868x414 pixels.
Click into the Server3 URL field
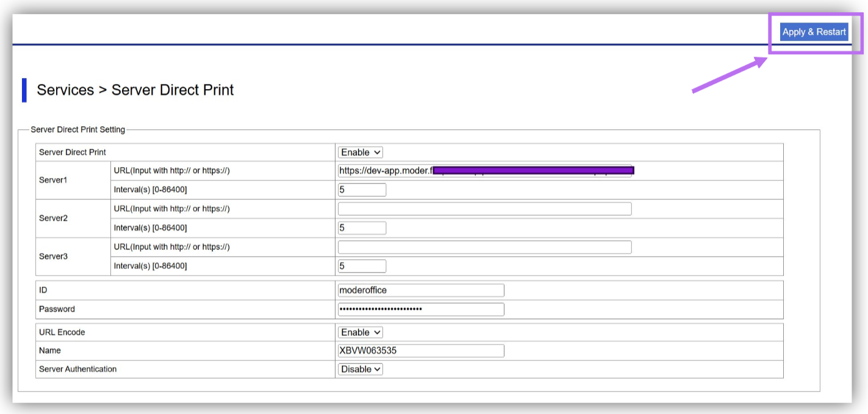click(485, 247)
